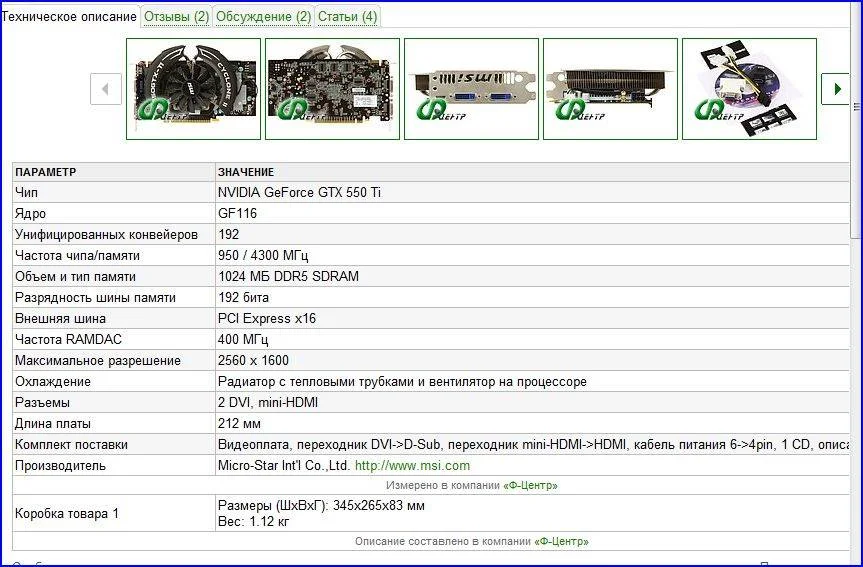Click the Частота чипа/памяти label
The width and height of the screenshot is (863, 567).
(x=78, y=255)
